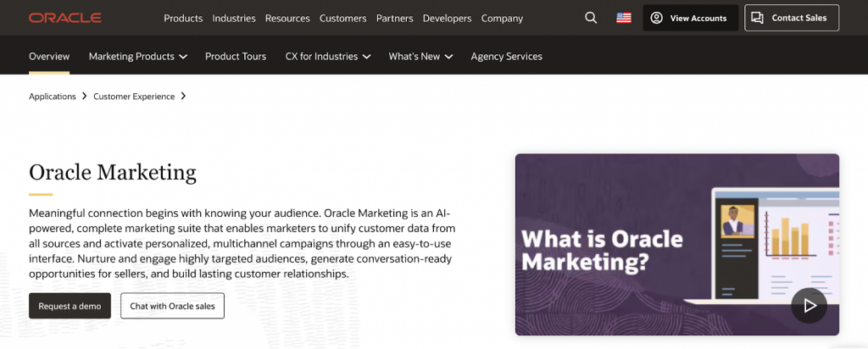
Task: Open the Industries menu
Action: click(234, 18)
